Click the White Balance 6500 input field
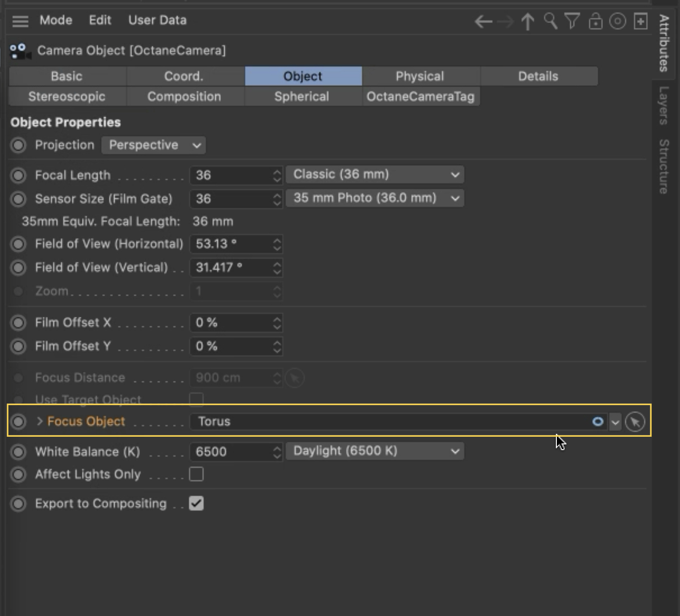This screenshot has width=680, height=616. point(231,452)
